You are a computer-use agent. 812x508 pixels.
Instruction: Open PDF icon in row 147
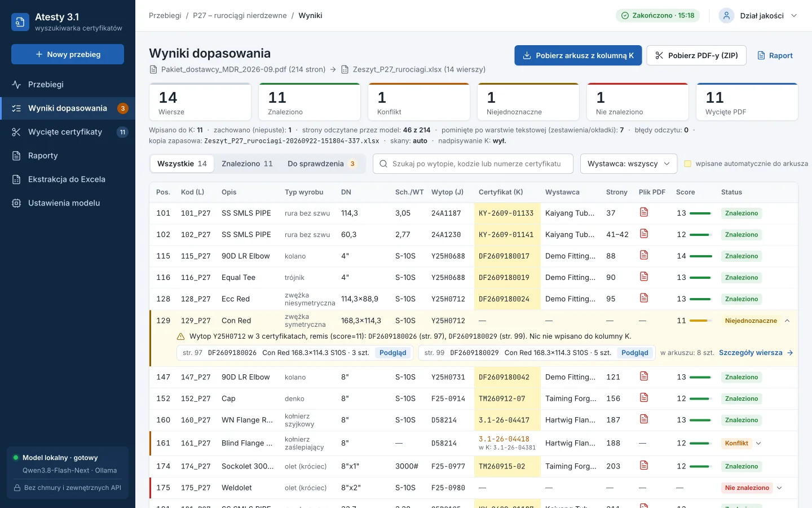[x=644, y=376]
